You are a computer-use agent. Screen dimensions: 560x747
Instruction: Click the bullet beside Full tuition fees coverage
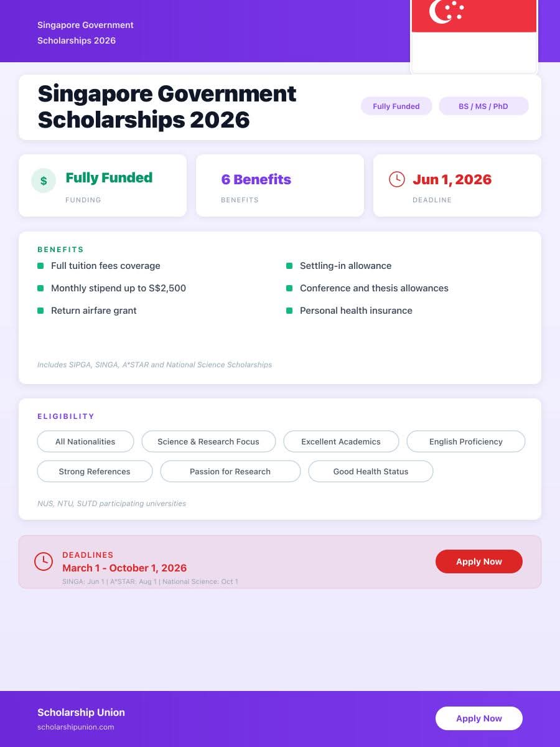[40, 266]
